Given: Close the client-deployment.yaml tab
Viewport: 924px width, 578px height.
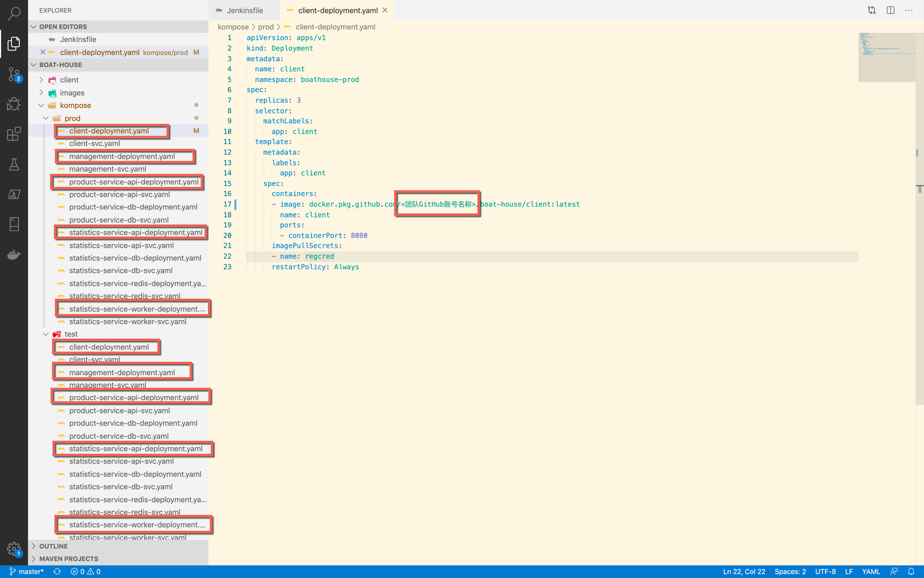Looking at the screenshot, I should [385, 10].
